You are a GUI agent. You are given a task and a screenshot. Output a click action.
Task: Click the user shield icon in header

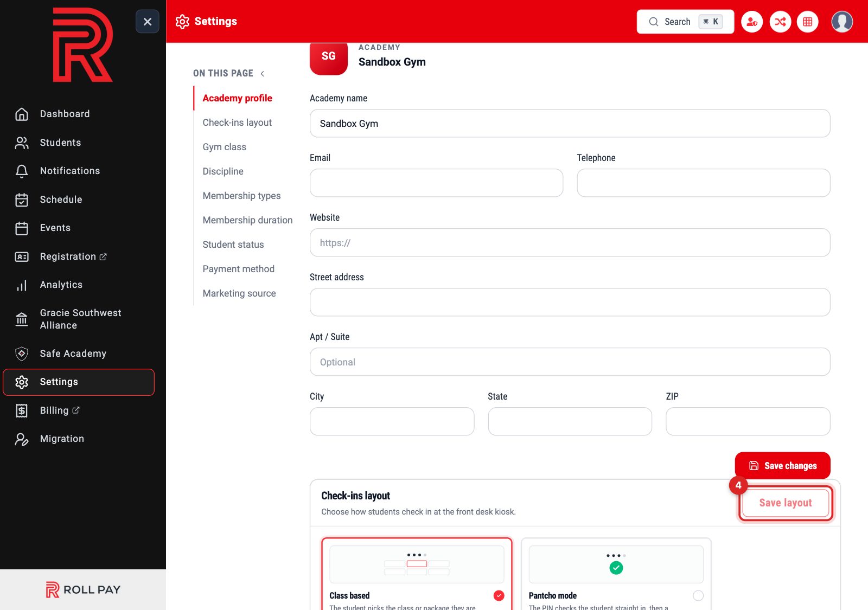click(x=752, y=22)
